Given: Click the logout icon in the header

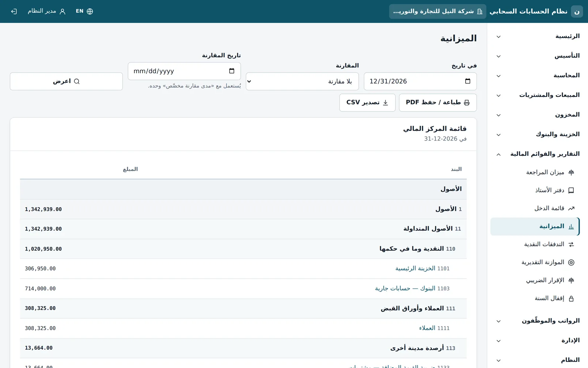Looking at the screenshot, I should [x=14, y=11].
